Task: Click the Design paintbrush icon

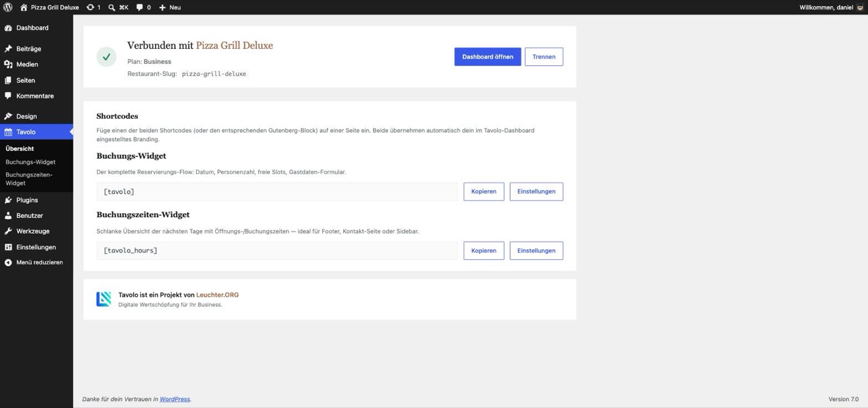Action: [x=8, y=116]
